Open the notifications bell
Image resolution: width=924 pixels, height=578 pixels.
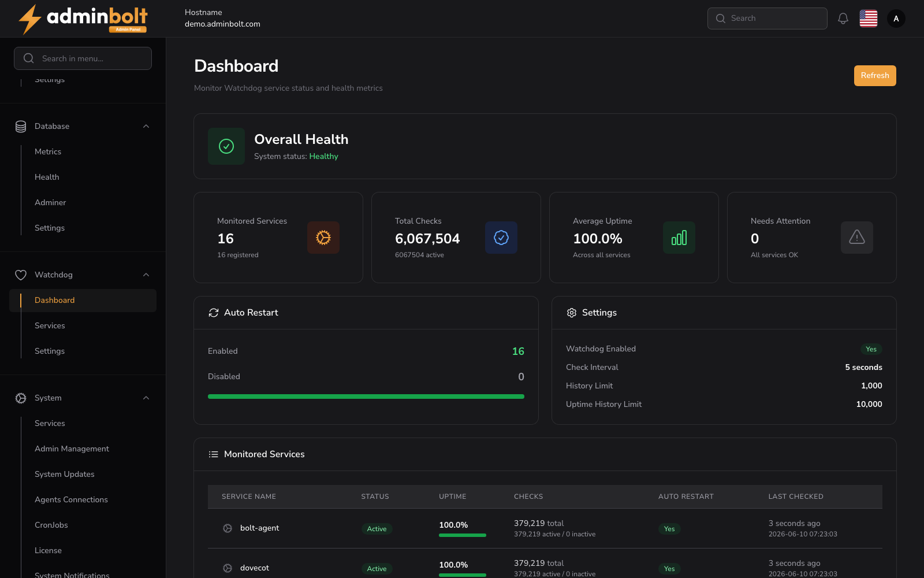pyautogui.click(x=843, y=18)
